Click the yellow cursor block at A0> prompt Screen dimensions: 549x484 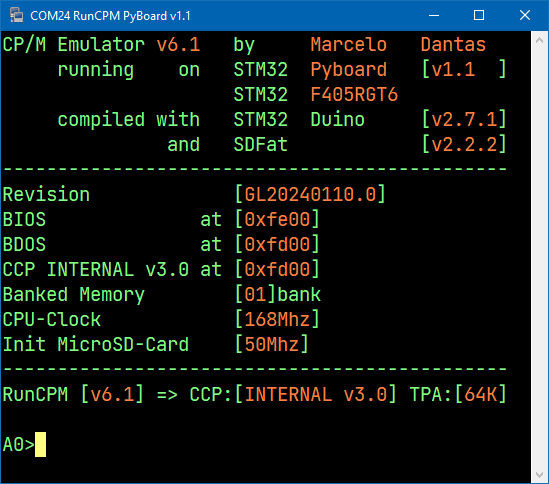(x=41, y=444)
